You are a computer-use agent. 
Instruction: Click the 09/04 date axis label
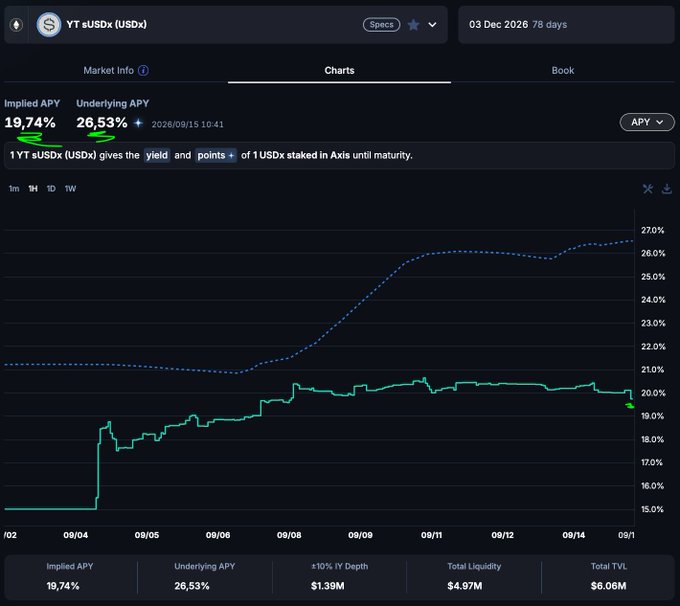75,535
